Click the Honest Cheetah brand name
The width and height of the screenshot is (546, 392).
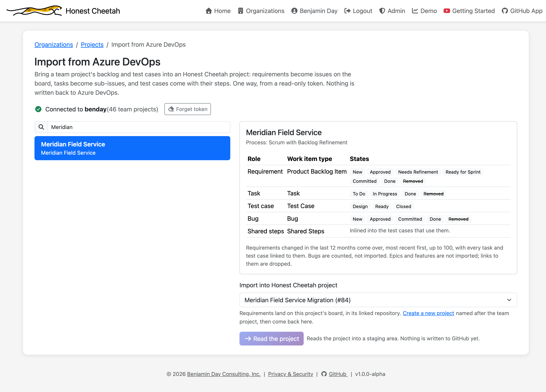coord(93,11)
